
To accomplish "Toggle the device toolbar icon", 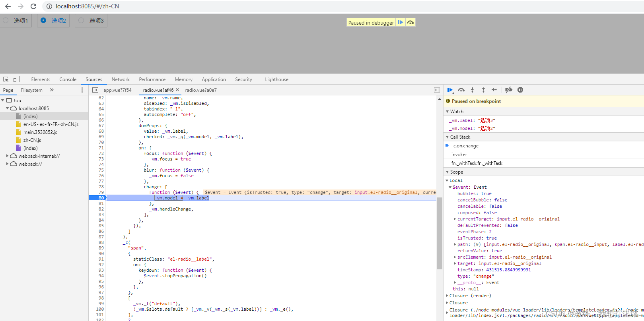I will point(16,79).
